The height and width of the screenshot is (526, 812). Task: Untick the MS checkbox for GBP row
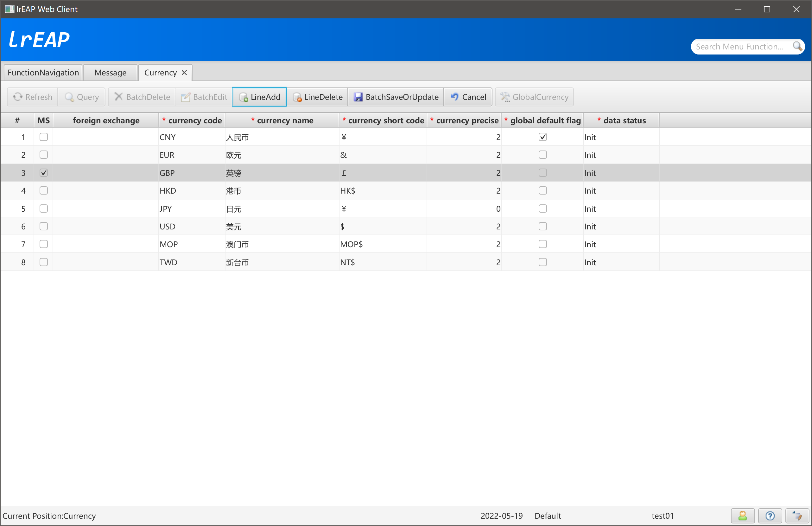point(44,173)
